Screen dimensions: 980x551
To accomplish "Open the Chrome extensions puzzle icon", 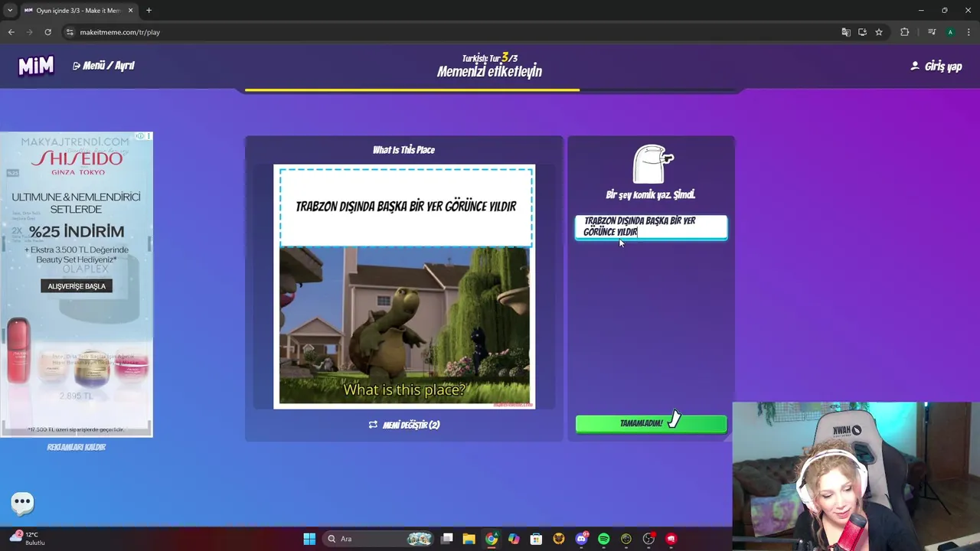I will click(904, 32).
